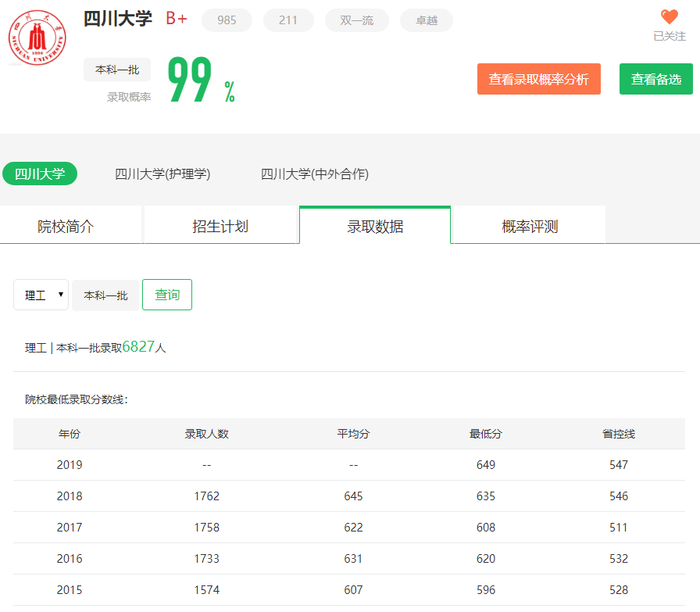Click the 本科一批 badge near the admission probability

117,70
